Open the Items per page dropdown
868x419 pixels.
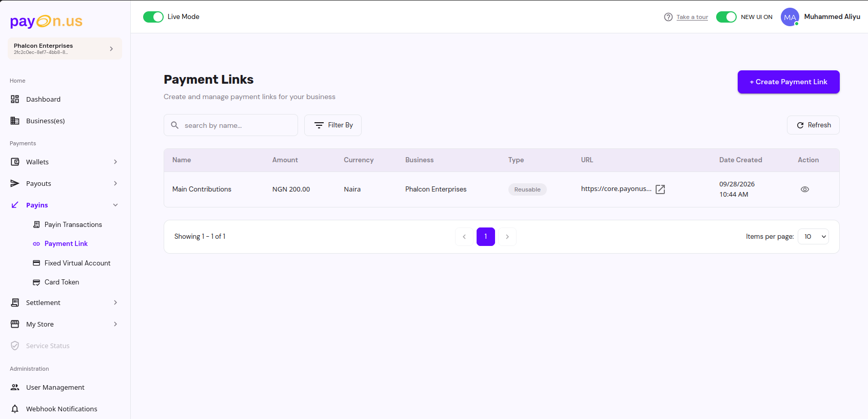pyautogui.click(x=814, y=236)
